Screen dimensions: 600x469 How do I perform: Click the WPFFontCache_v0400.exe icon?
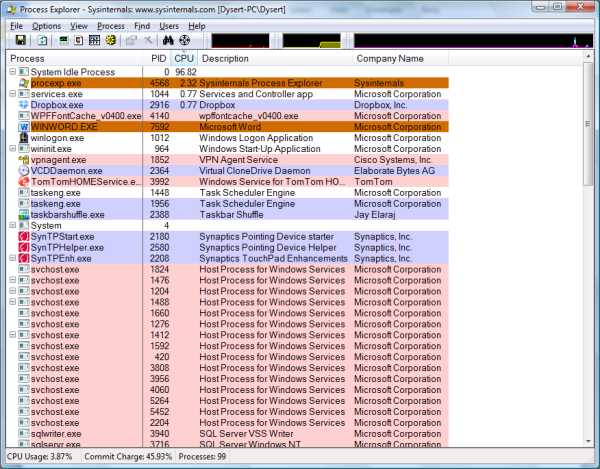pyautogui.click(x=24, y=116)
